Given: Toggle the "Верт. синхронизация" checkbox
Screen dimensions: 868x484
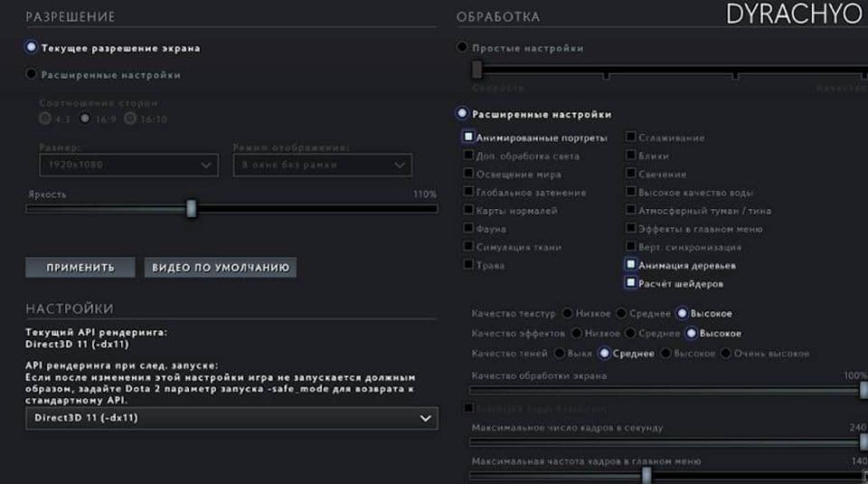Looking at the screenshot, I should pos(631,247).
